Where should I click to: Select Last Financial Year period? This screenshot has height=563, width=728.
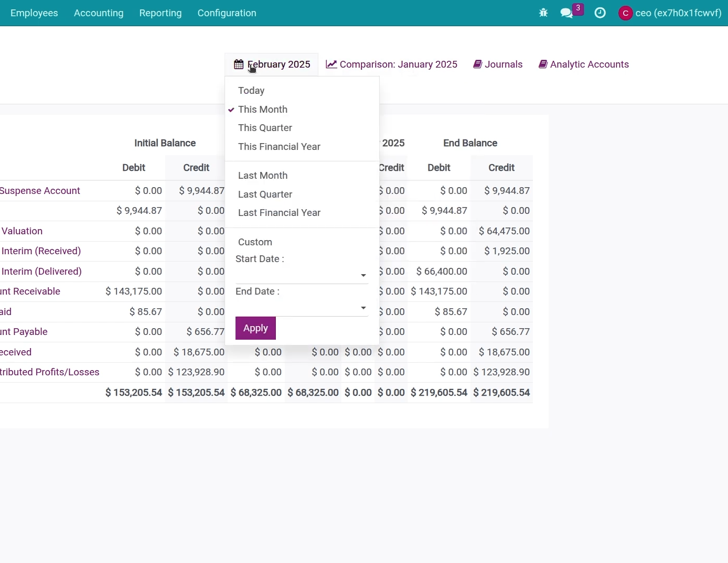(x=279, y=213)
